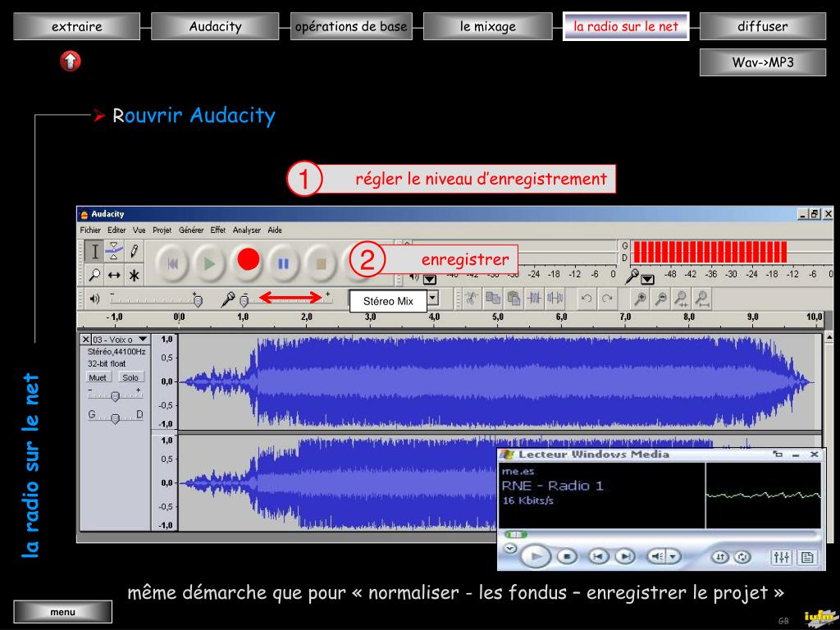
Task: Open the 03 - Voix o track dropdown menu
Action: pos(143,339)
